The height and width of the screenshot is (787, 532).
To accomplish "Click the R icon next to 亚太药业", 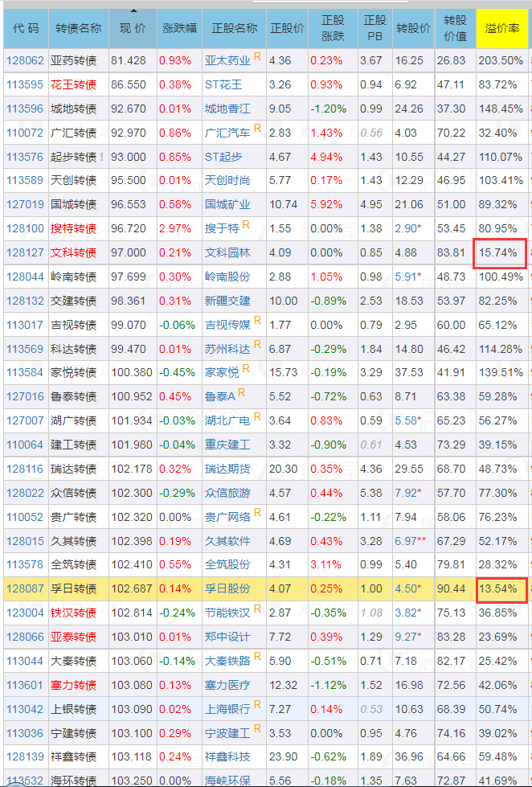I will pyautogui.click(x=257, y=57).
